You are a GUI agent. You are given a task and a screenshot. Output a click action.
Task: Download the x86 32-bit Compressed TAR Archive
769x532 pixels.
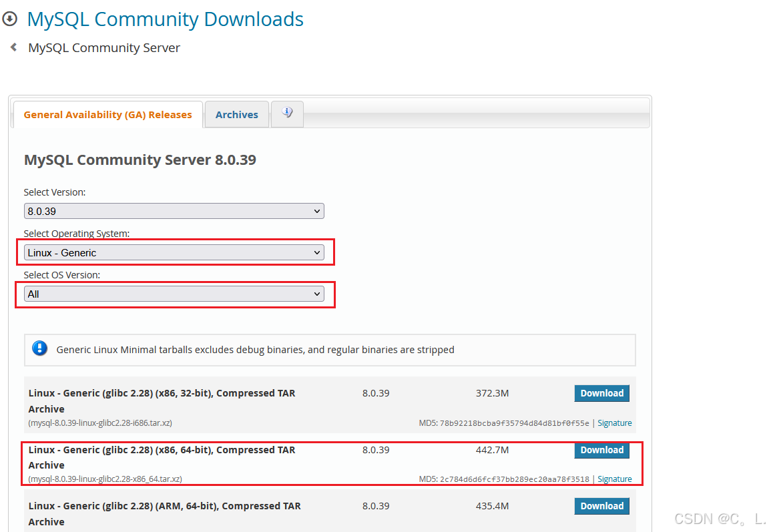tap(601, 393)
